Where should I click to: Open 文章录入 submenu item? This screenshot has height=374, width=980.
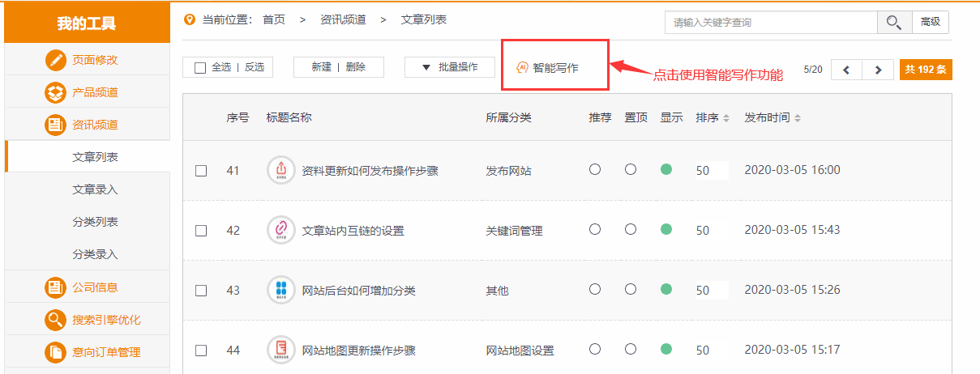tap(95, 189)
